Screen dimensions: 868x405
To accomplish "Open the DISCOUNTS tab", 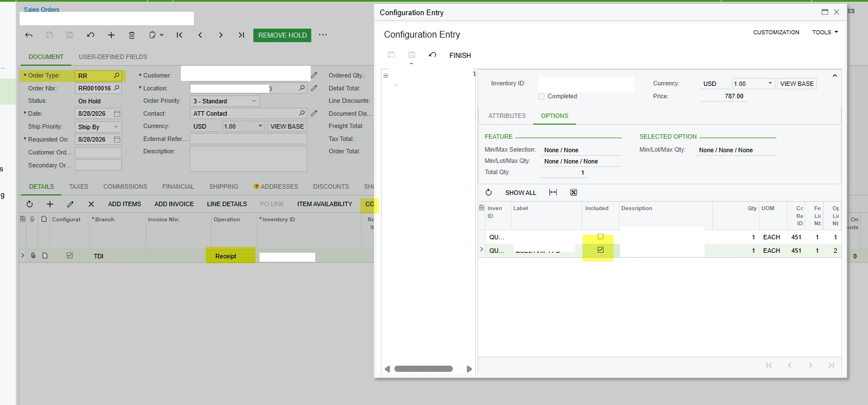I will tap(331, 186).
